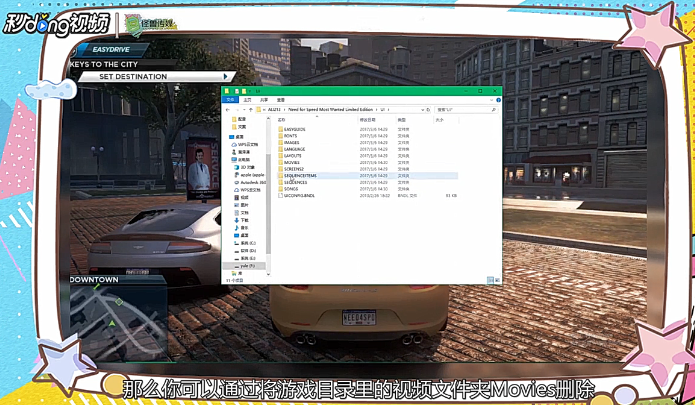Open Pictures in navigation pane
Screen dimensions: 695x405
point(242,205)
